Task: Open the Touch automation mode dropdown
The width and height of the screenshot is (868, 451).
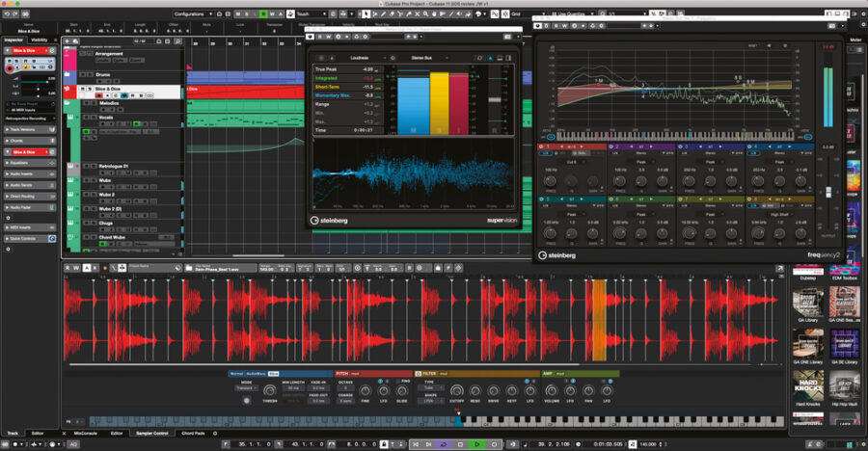Action: tap(312, 13)
